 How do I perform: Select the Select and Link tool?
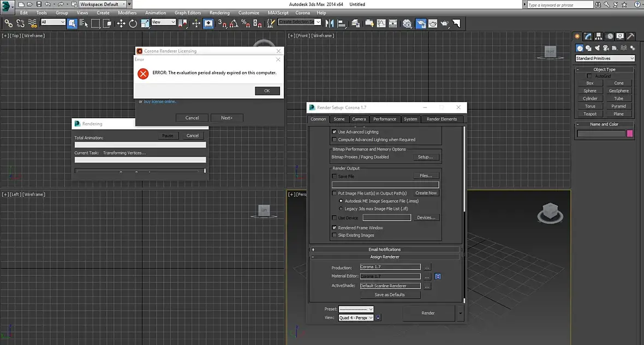pyautogui.click(x=8, y=23)
